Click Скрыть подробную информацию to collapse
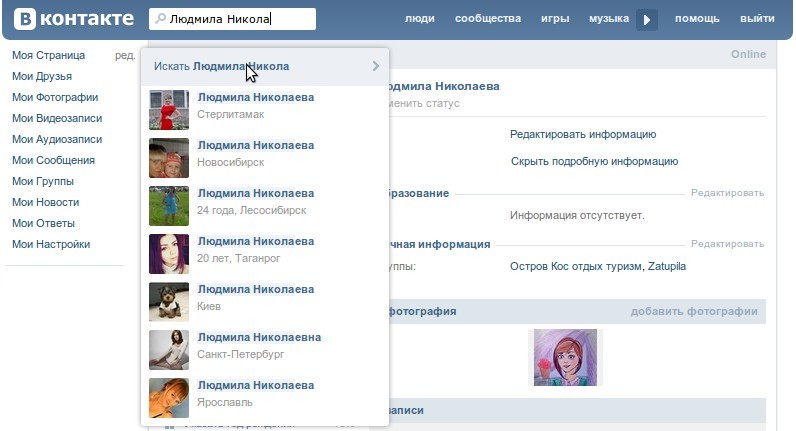The height and width of the screenshot is (431, 796). tap(594, 161)
